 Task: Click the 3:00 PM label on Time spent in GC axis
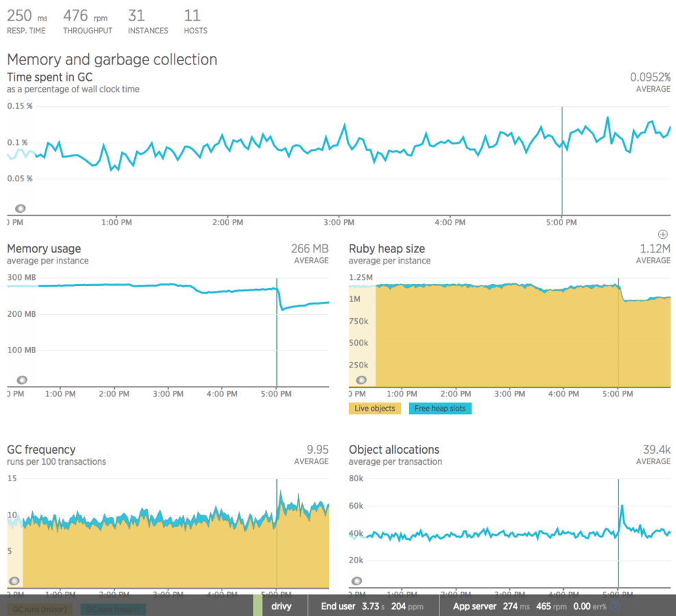tap(339, 222)
